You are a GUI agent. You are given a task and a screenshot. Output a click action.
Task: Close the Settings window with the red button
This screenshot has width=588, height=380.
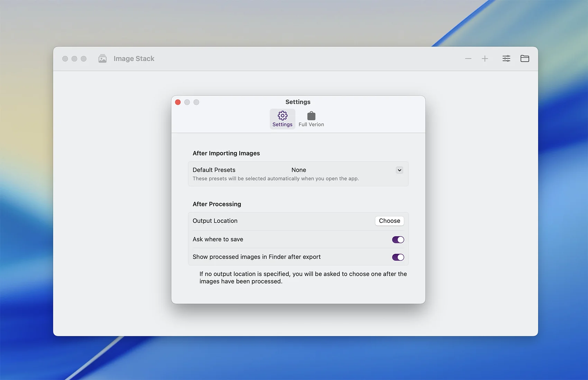click(178, 102)
